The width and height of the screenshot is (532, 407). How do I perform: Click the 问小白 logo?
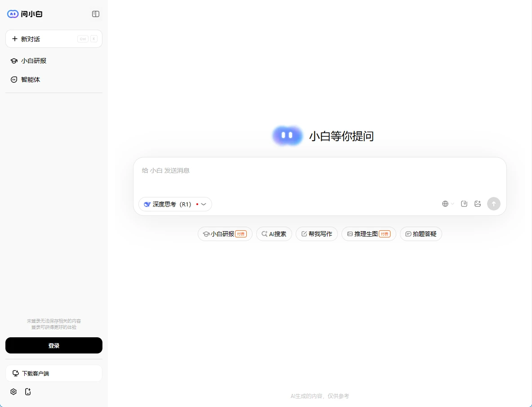point(25,14)
